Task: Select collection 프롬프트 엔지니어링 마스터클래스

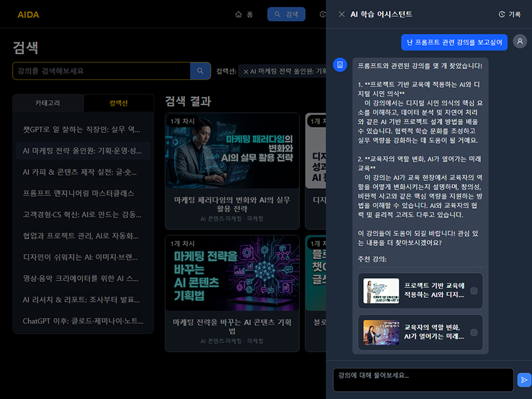Action: pyautogui.click(x=83, y=193)
